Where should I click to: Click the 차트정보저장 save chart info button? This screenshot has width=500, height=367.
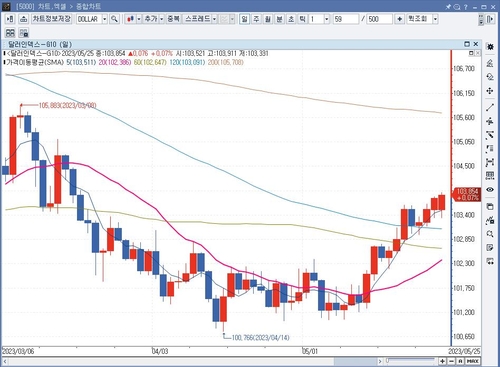[52, 19]
